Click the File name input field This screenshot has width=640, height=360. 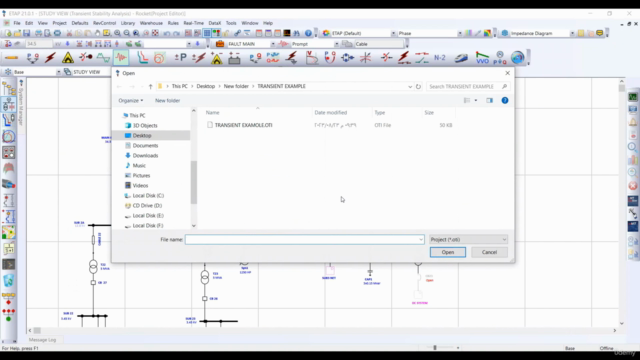tap(304, 240)
